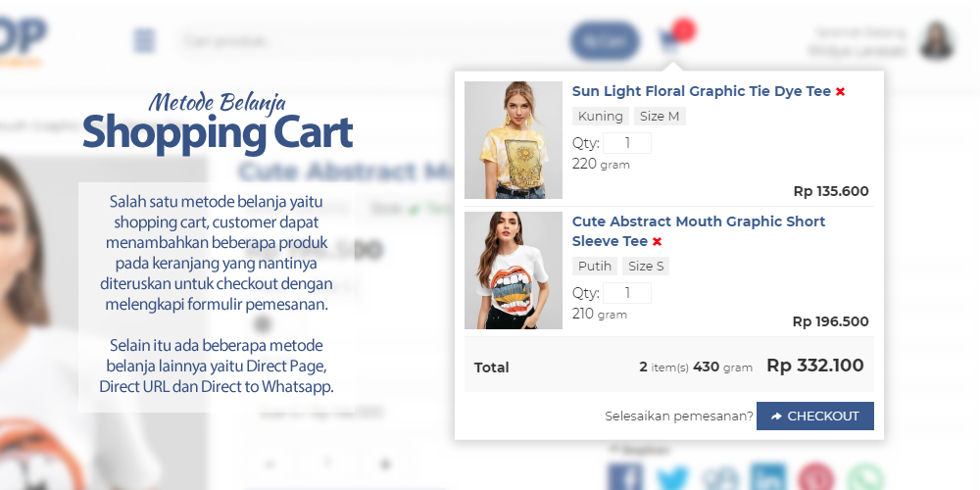Remove Sun Light Floral Tee from cart
Image resolution: width=980 pixels, height=490 pixels.
[x=841, y=92]
